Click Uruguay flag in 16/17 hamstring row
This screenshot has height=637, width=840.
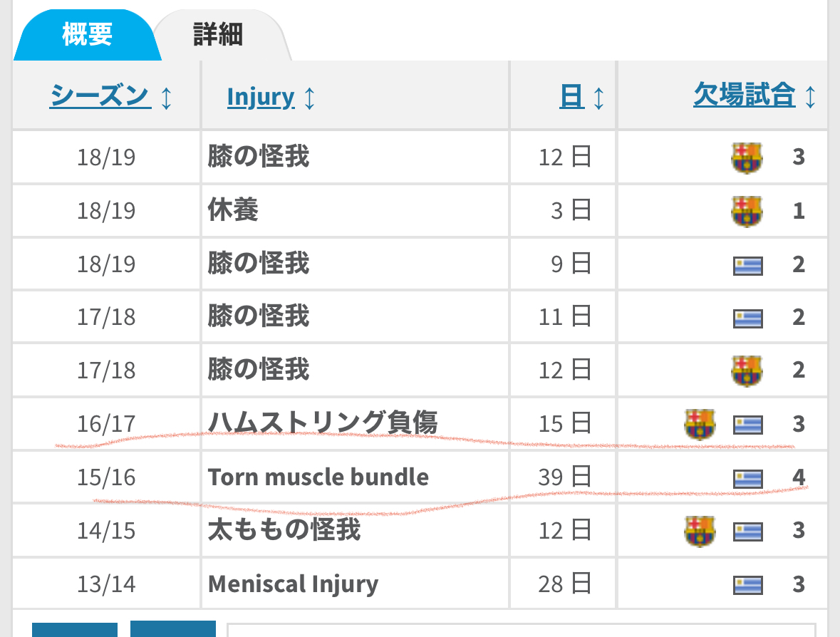click(748, 425)
